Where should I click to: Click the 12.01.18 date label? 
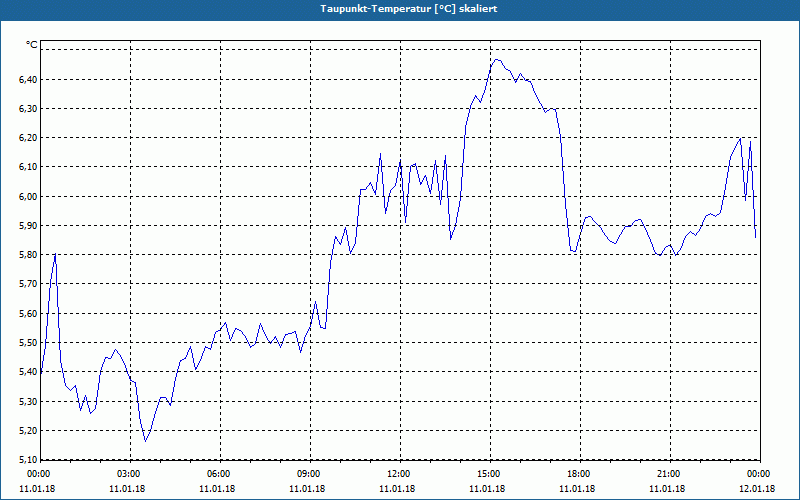(x=757, y=489)
